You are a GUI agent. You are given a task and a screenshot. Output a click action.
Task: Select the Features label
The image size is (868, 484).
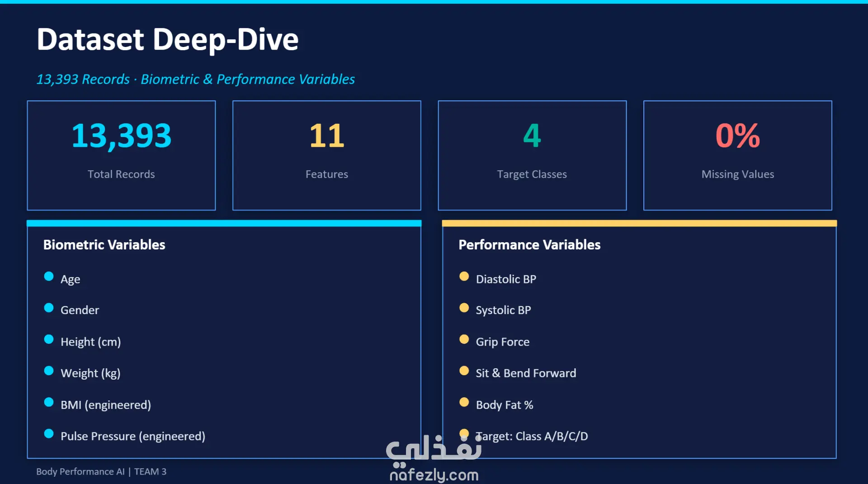coord(327,174)
